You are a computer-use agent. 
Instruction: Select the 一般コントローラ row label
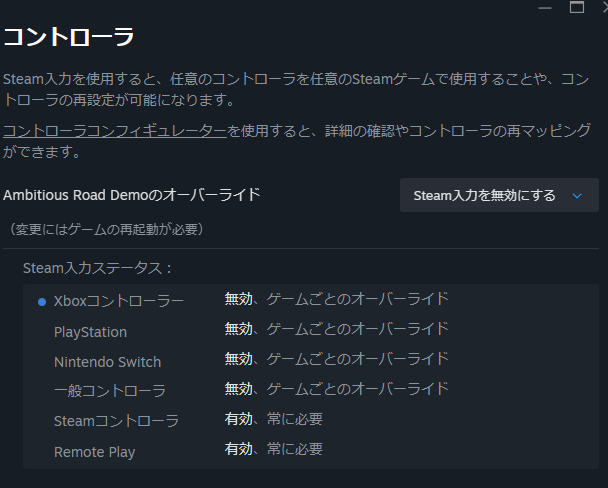click(110, 390)
